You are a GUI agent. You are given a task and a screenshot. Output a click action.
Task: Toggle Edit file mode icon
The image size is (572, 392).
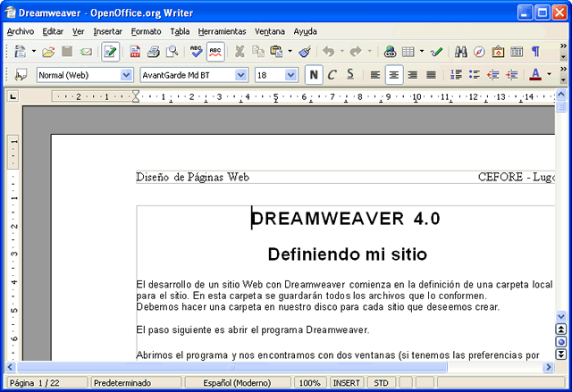pyautogui.click(x=110, y=52)
